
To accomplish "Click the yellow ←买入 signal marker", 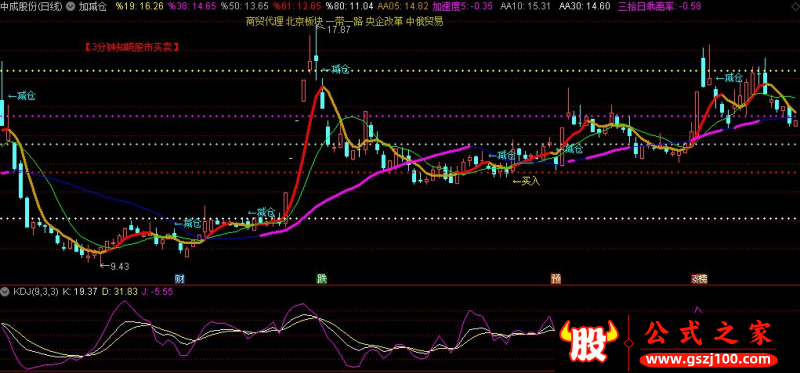I will coord(526,181).
